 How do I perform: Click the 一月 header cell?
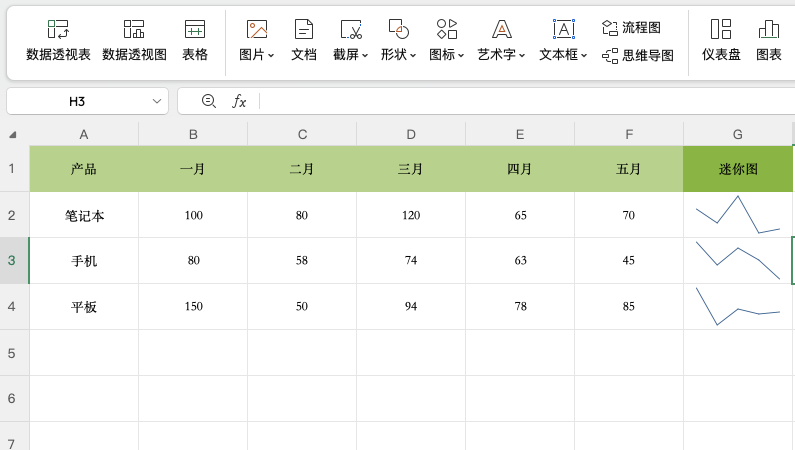click(193, 169)
